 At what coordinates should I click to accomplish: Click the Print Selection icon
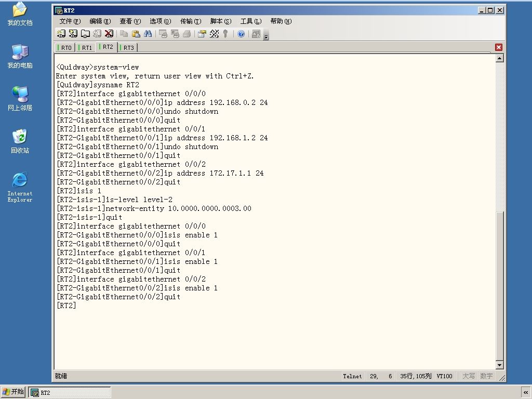pyautogui.click(x=175, y=34)
